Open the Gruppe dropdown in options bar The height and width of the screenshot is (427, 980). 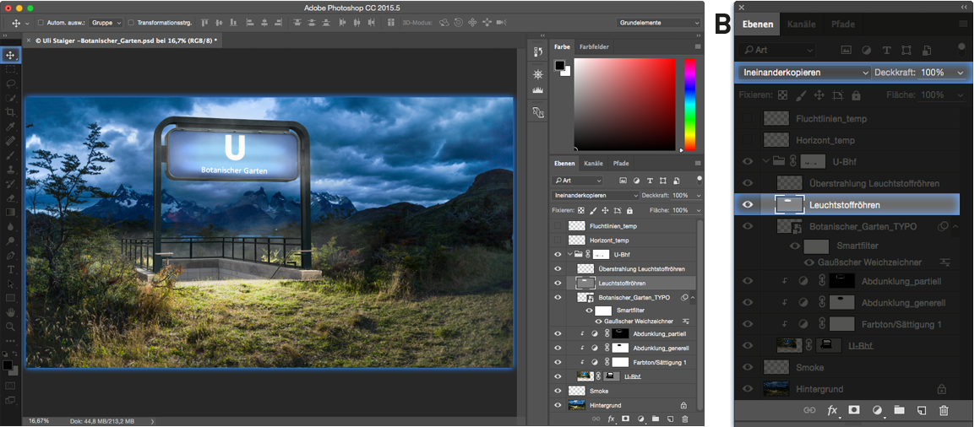pos(106,23)
